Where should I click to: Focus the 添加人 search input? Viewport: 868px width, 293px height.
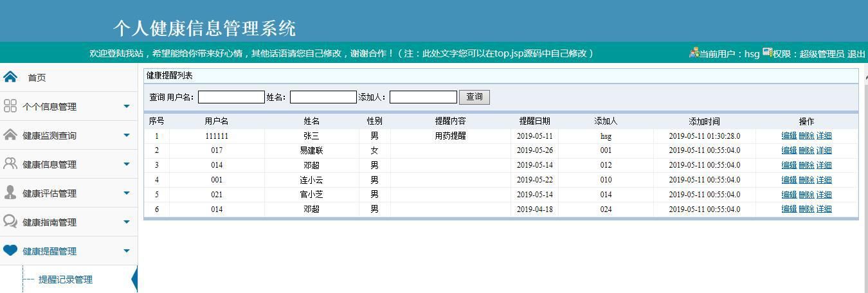click(423, 97)
